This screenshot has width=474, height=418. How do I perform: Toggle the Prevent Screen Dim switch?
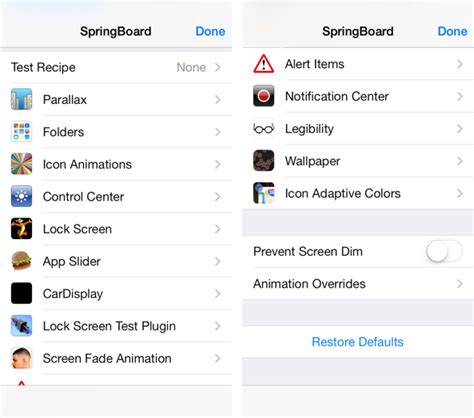point(444,251)
